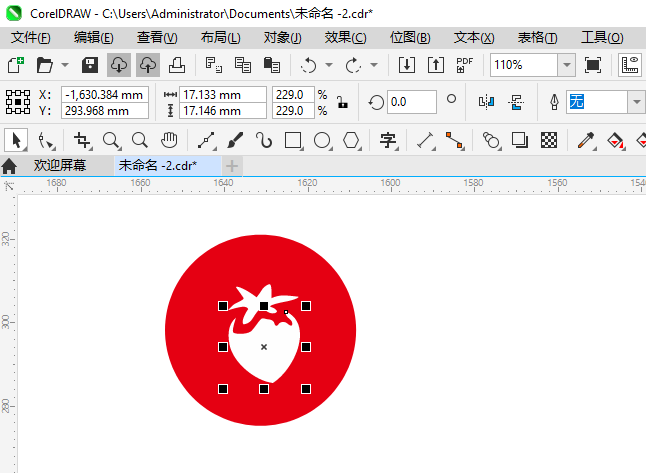Select the Transparency checkerboard tool

(549, 140)
